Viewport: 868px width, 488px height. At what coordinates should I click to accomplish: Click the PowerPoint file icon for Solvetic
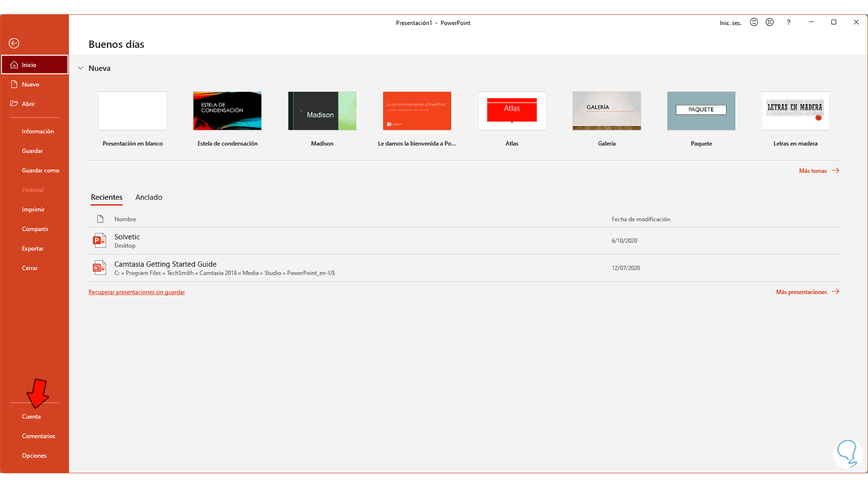[x=99, y=240]
